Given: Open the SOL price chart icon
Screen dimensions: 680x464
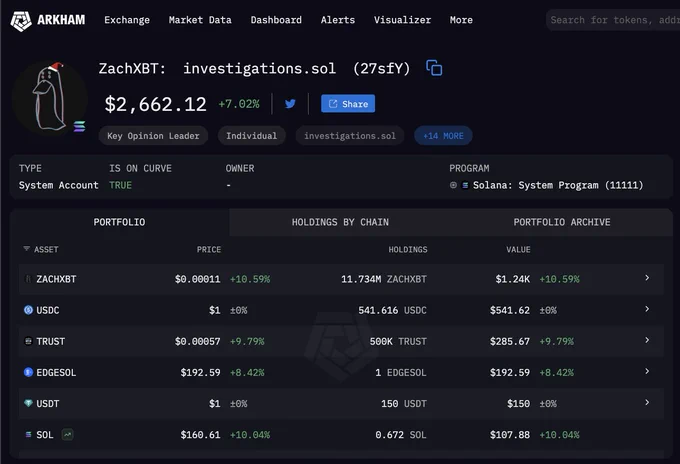Looking at the screenshot, I should point(67,434).
